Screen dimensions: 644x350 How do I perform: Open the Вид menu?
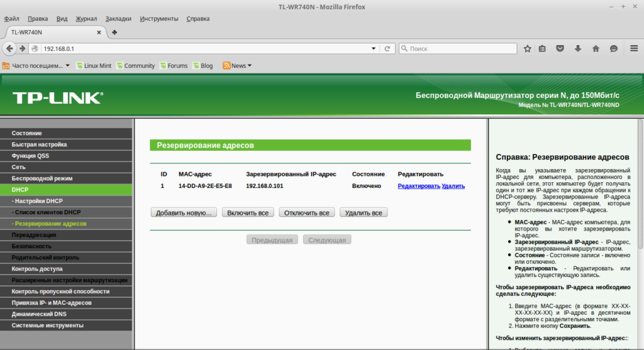[62, 18]
